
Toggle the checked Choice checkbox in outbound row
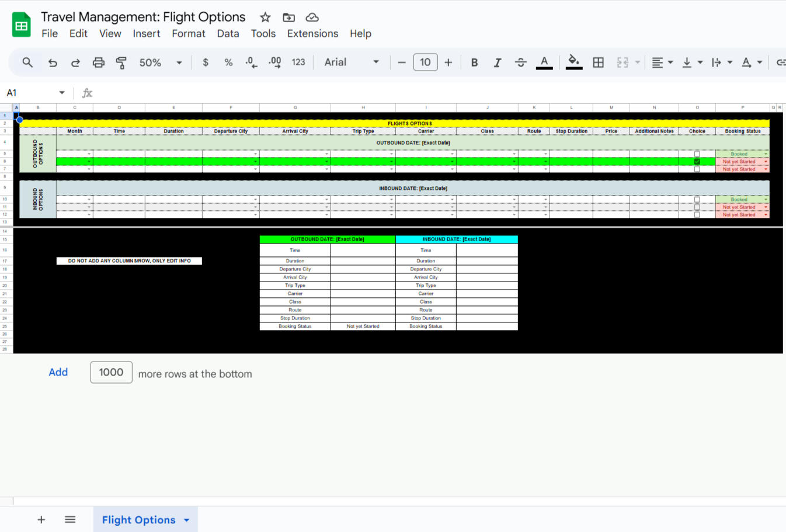coord(697,161)
